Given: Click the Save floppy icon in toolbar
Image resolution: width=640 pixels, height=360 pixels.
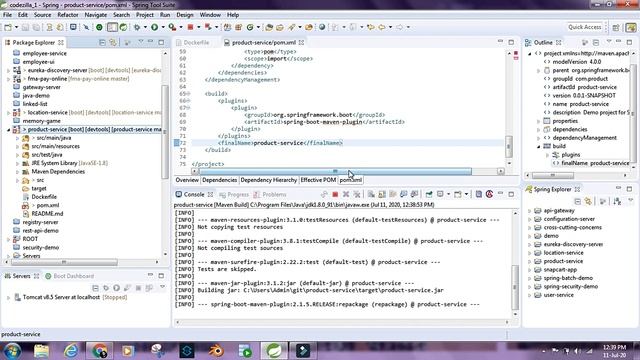Looking at the screenshot, I should coord(25,27).
